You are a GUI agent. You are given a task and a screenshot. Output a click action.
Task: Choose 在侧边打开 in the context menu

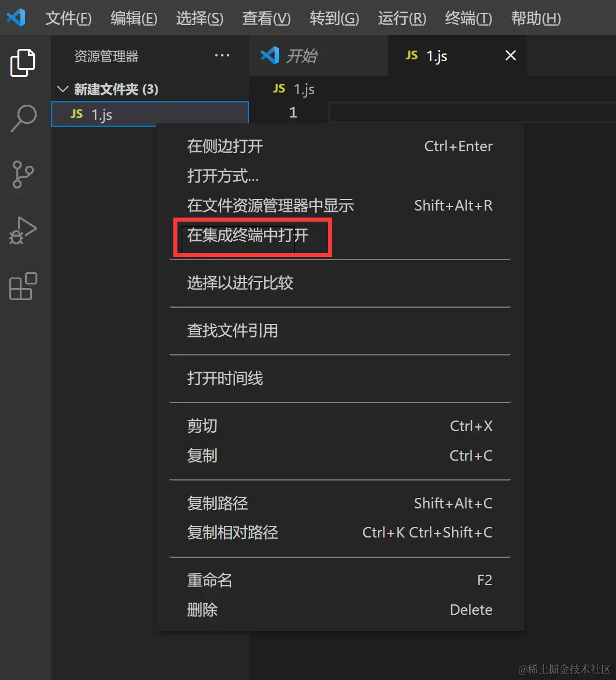[225, 146]
